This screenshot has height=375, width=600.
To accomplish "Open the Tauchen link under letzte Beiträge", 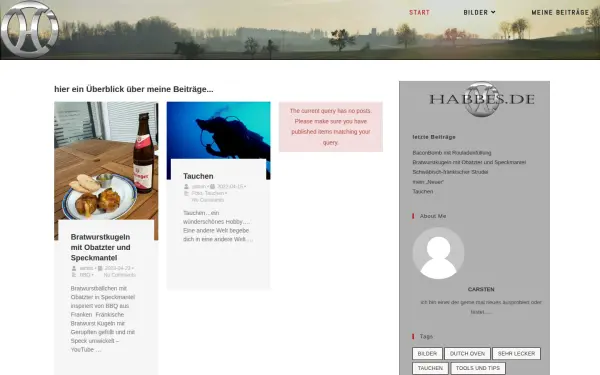I will click(422, 191).
